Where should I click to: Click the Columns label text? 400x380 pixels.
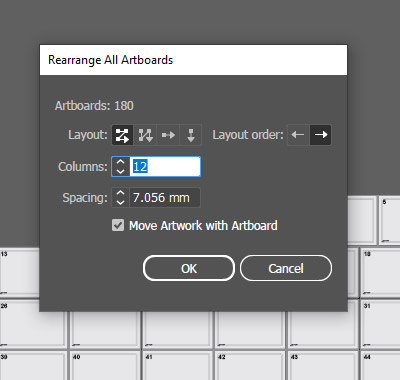(x=83, y=166)
